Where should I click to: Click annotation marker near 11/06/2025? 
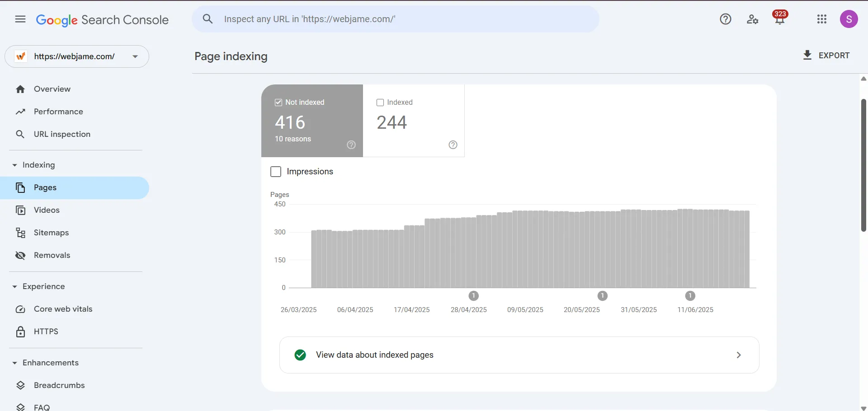690,296
